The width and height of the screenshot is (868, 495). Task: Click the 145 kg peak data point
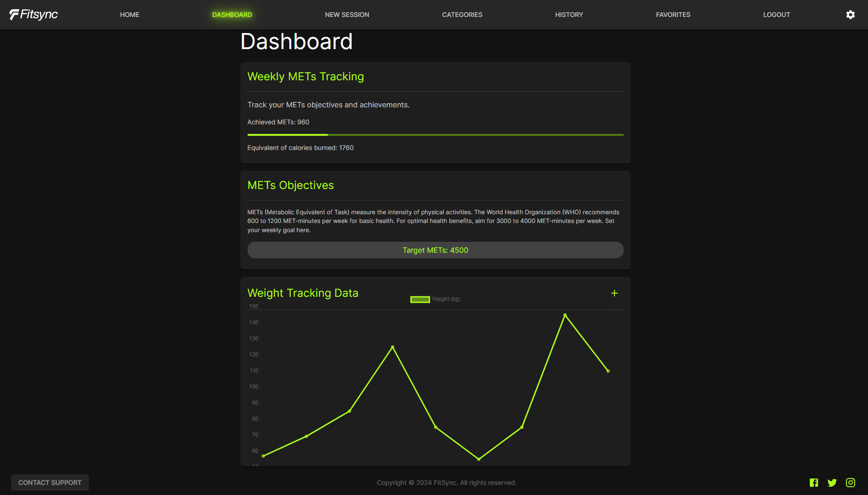coord(565,315)
